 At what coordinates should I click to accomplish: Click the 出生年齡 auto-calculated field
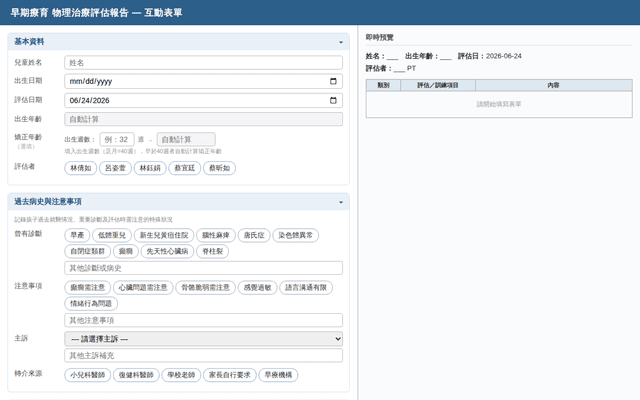point(203,119)
